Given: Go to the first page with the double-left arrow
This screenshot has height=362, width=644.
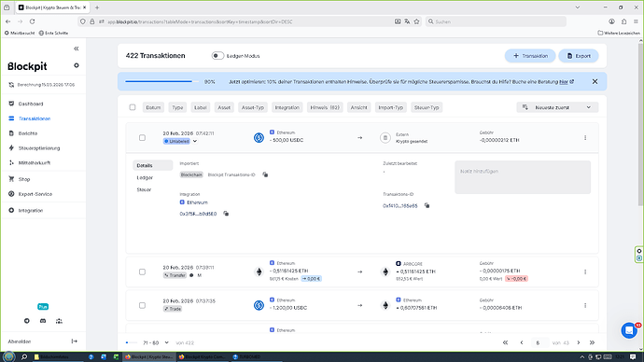Looking at the screenshot, I should point(505,342).
